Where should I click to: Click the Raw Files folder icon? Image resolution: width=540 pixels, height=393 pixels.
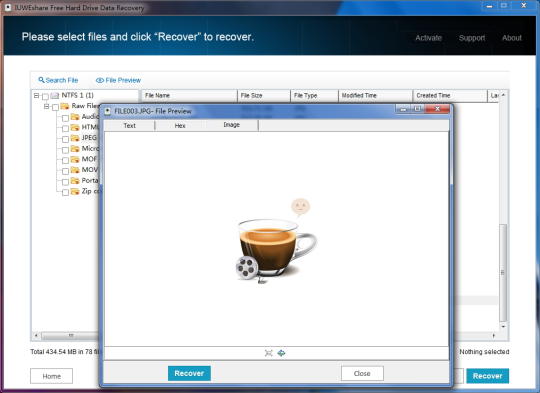point(65,106)
